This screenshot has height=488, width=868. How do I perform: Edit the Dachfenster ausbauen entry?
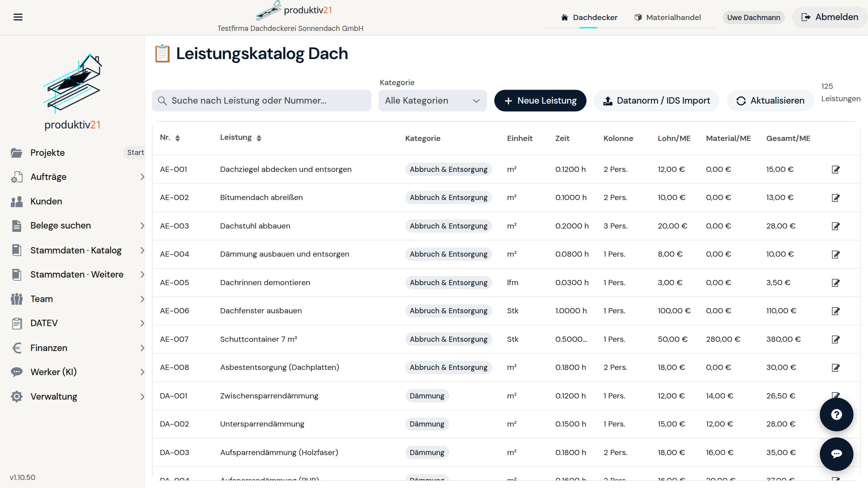835,311
